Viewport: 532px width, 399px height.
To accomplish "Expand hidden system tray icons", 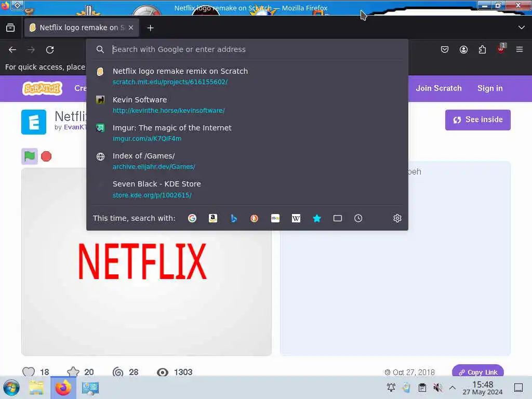I will (x=453, y=388).
